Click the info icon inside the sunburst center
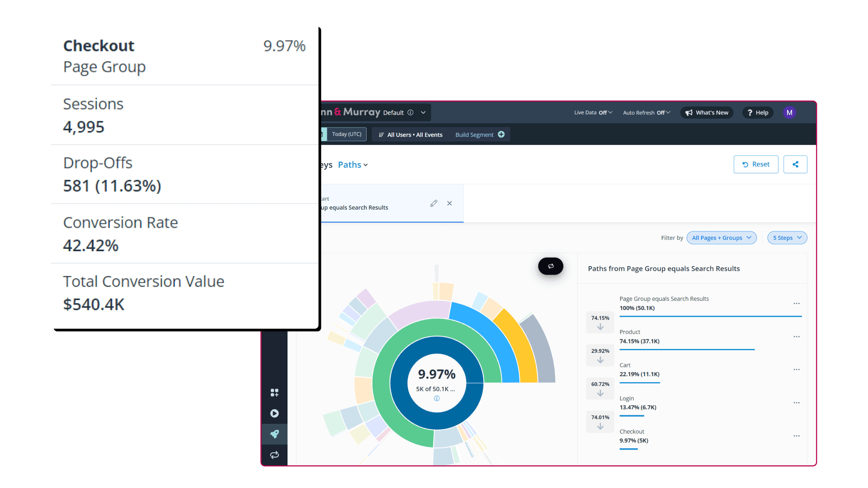The width and height of the screenshot is (868, 488). (436, 398)
